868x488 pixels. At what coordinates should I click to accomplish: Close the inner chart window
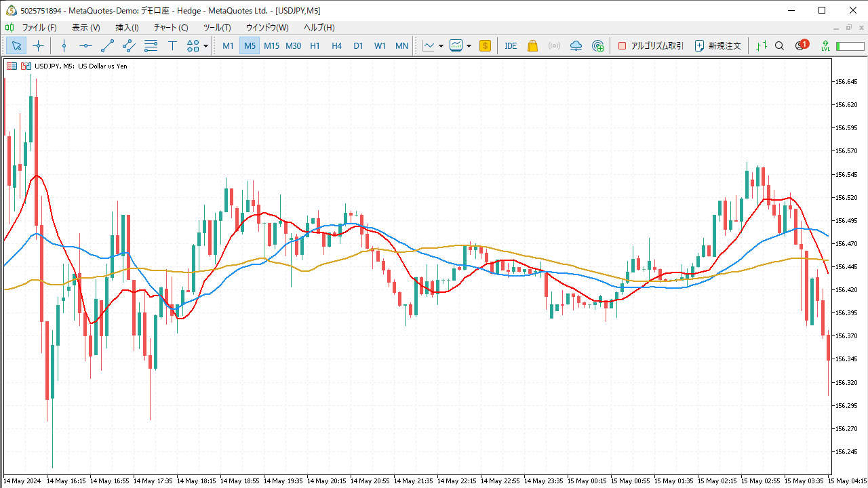[860, 28]
